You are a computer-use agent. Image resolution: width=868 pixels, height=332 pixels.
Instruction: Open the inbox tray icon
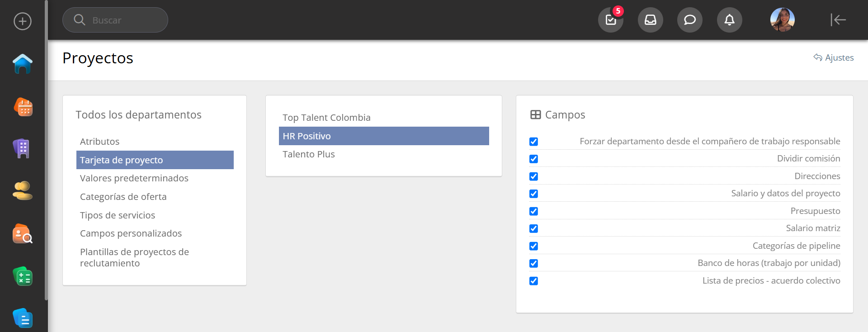(x=651, y=20)
